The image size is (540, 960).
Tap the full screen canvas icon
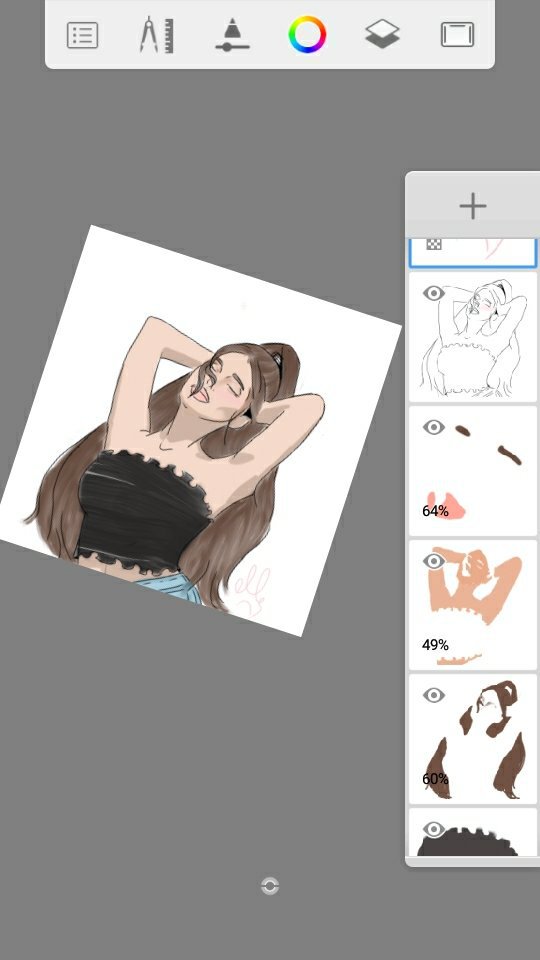pos(457,35)
